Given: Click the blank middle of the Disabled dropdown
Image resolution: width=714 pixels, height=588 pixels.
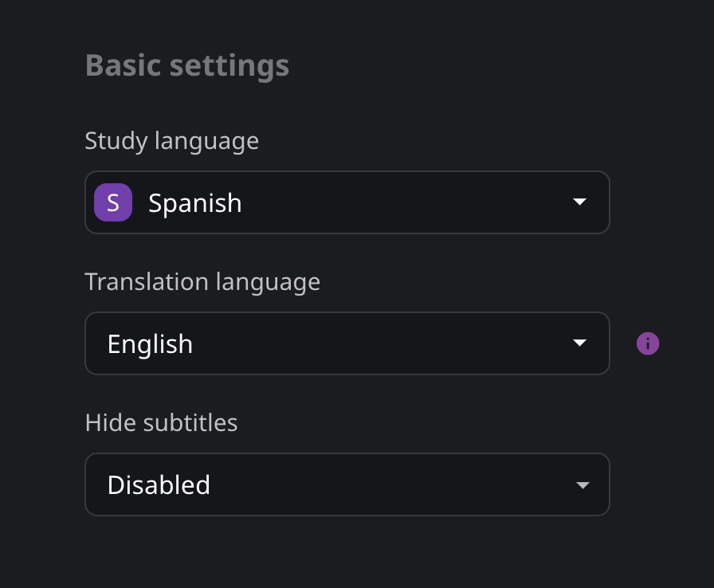Looking at the screenshot, I should pos(391,484).
